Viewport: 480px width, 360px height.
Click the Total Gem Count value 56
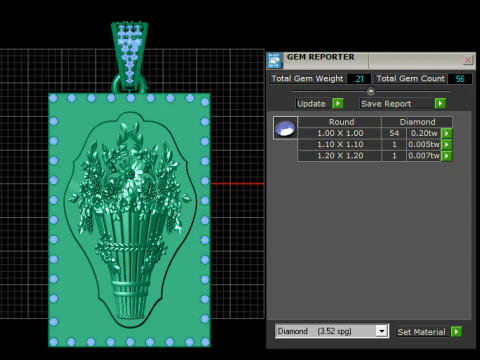click(460, 79)
